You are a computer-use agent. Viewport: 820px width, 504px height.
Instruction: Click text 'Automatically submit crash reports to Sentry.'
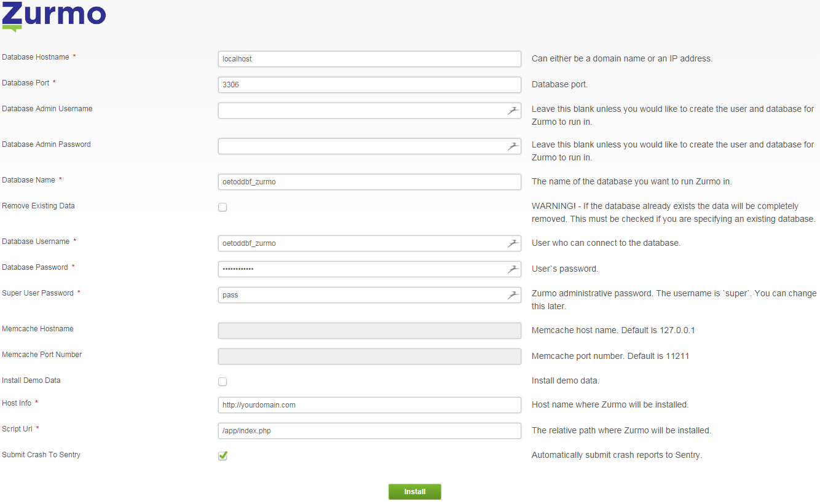pos(617,455)
